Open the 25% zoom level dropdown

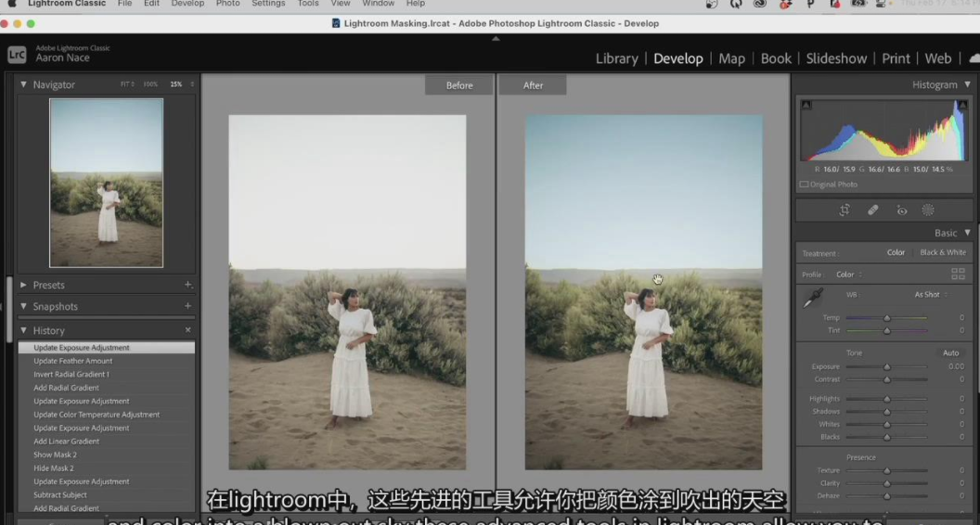[192, 84]
